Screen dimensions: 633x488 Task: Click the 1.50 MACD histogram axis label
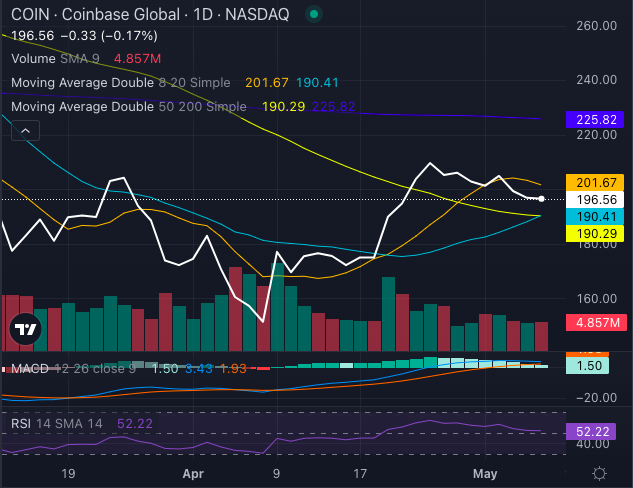point(587,366)
